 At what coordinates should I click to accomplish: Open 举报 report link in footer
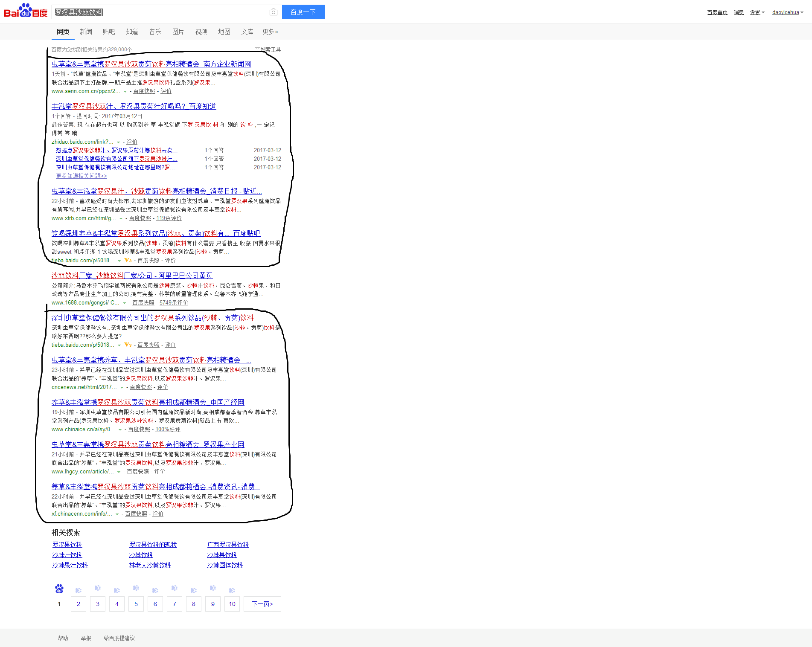(x=86, y=638)
